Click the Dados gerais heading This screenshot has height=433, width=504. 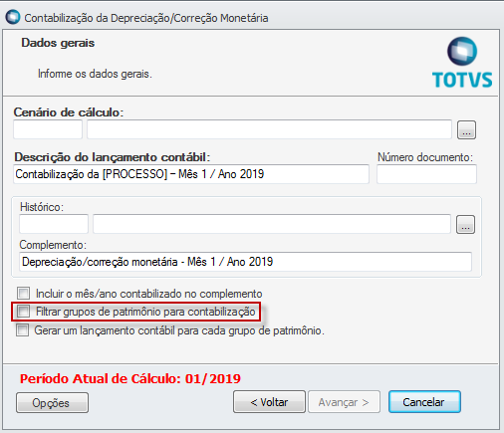[58, 43]
